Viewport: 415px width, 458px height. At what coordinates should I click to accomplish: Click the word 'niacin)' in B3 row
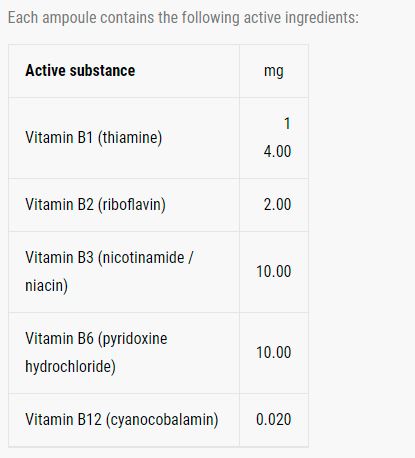pos(46,286)
